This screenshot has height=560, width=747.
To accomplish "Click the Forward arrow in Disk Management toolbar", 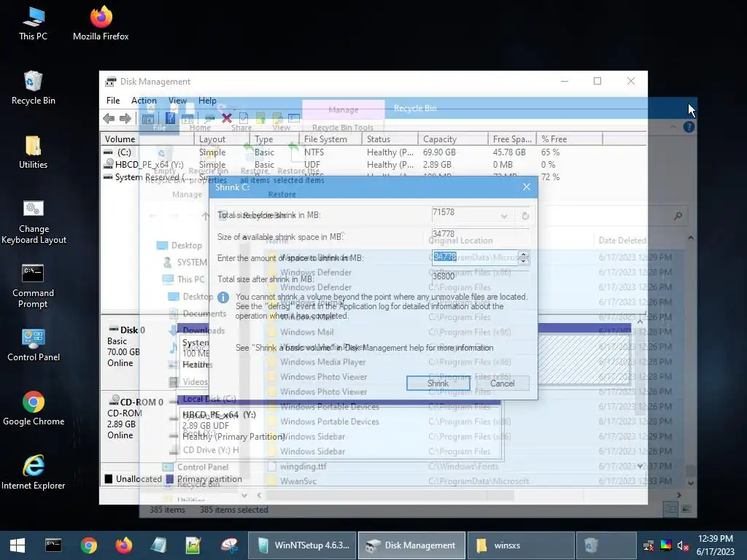I will (x=125, y=118).
